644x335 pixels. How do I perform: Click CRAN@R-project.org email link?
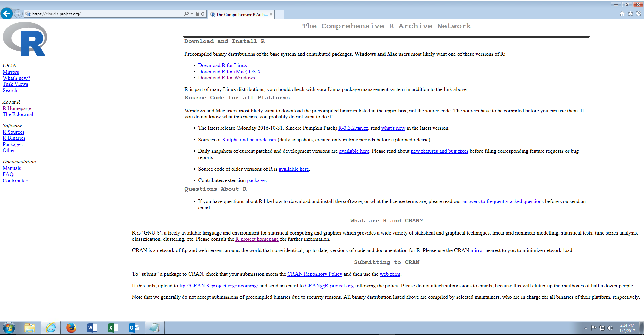(329, 286)
